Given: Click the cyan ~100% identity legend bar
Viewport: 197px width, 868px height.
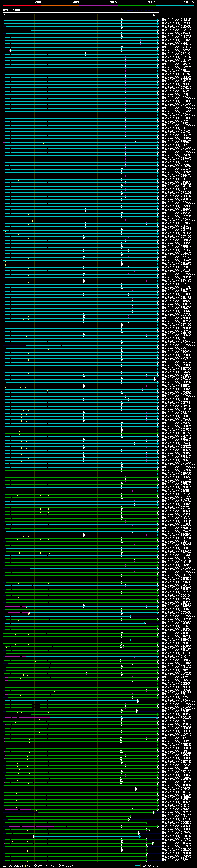Looking at the screenshot, I should 175,6.
